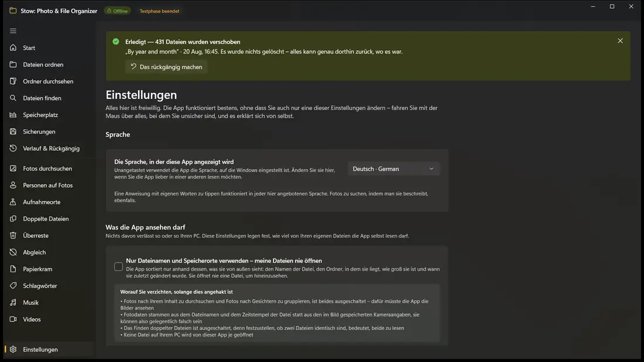Click the Personen auf Fotos icon
This screenshot has width=644, height=362.
click(13, 185)
